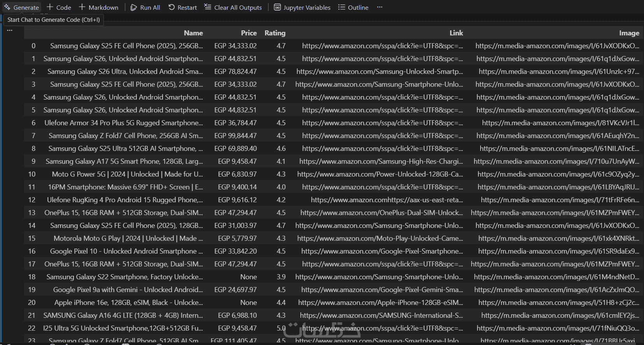Select the price EGP 36,784.47
This screenshot has width=644, height=345.
tap(235, 123)
